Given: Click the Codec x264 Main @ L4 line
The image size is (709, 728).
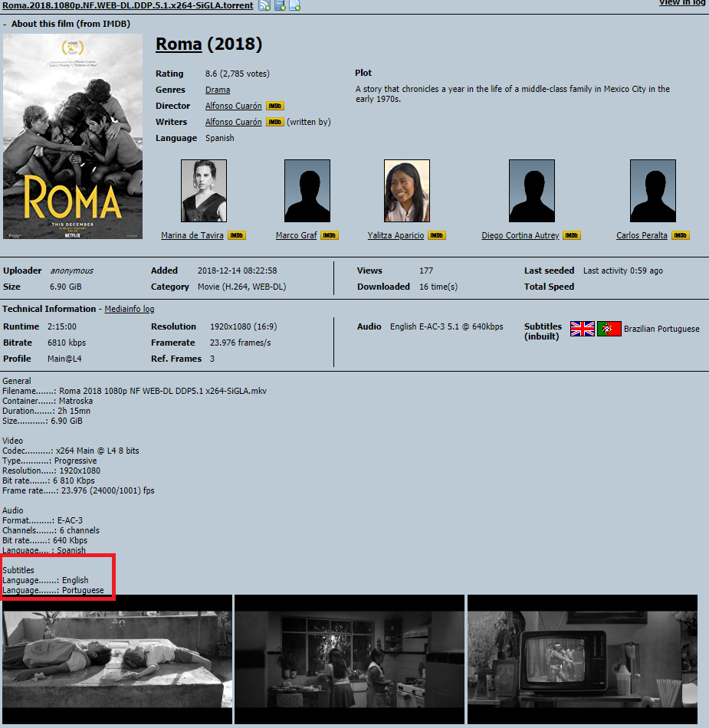Looking at the screenshot, I should coord(71,451).
